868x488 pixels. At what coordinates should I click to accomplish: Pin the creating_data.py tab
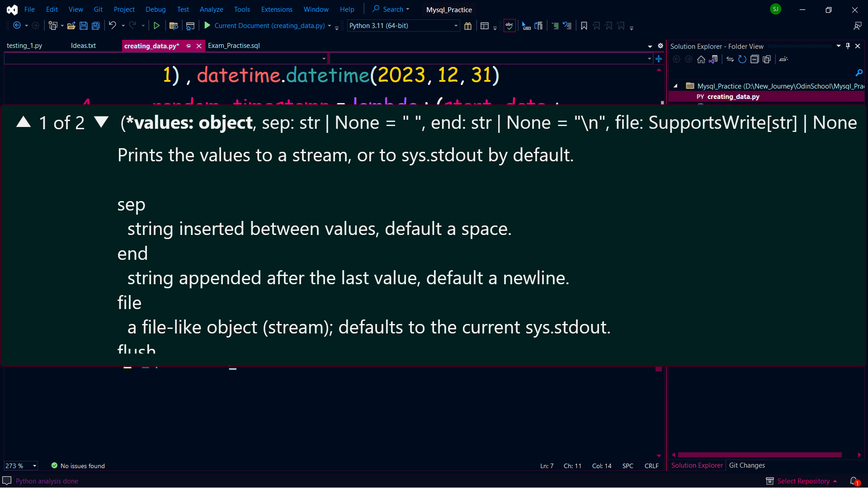pyautogui.click(x=189, y=46)
